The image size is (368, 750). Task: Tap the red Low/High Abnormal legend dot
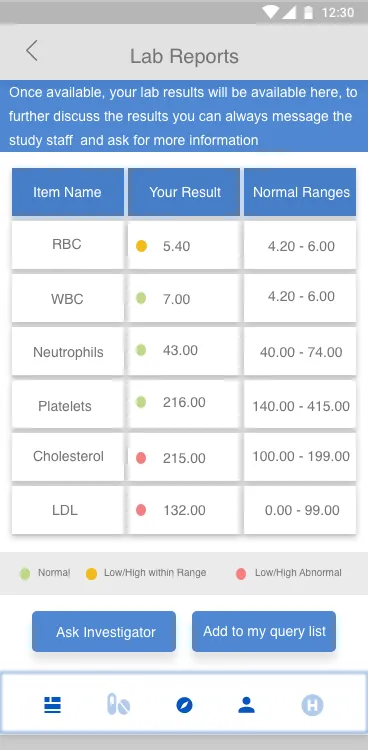pos(241,574)
